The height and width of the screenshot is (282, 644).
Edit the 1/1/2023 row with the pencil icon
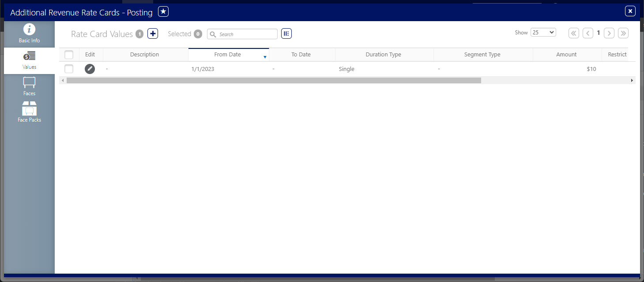click(90, 69)
